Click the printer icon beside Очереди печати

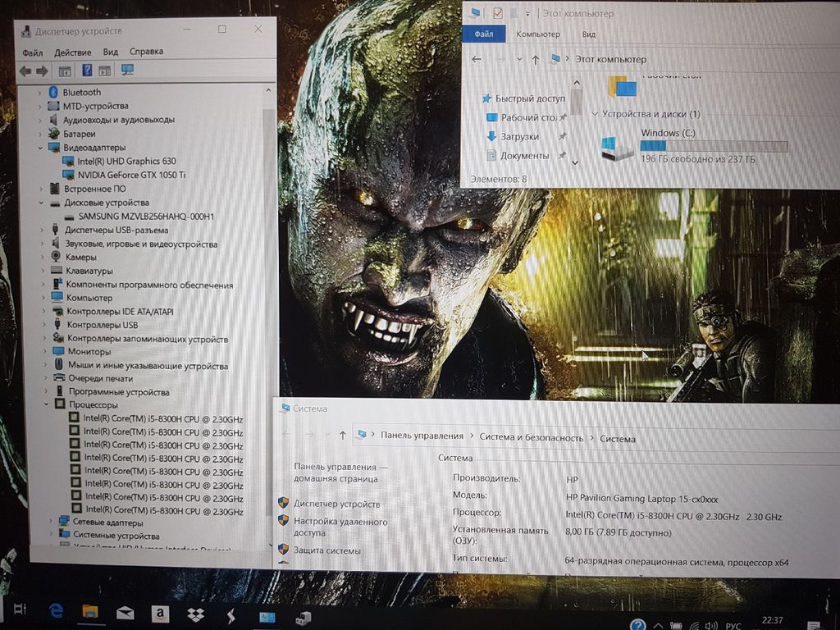(x=59, y=377)
